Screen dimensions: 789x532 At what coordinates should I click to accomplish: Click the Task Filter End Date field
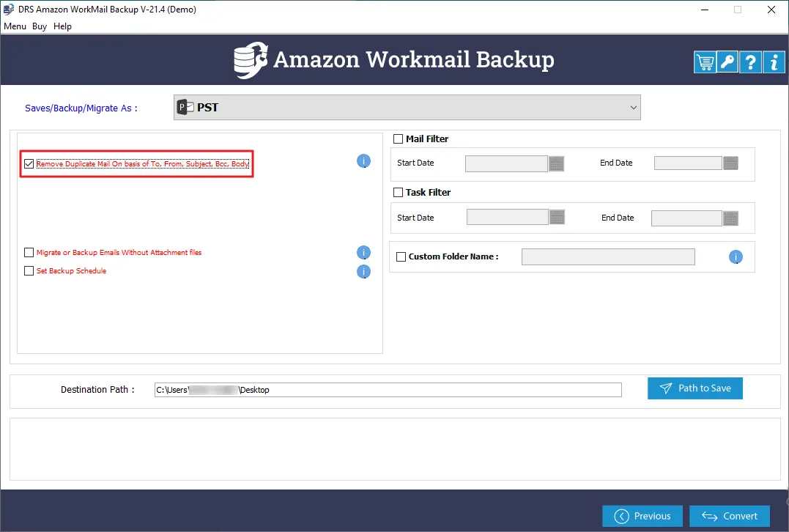686,218
